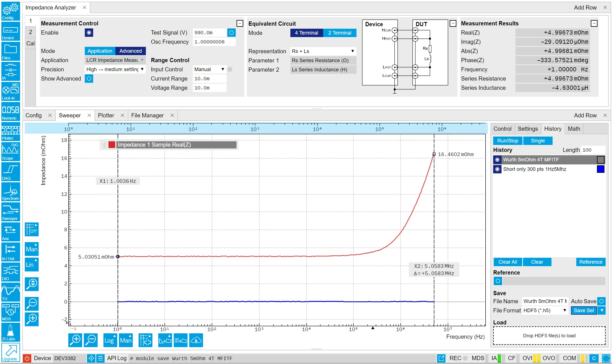612x364 pixels.
Task: Select 4 Terminal equivalent circuit mode
Action: click(307, 33)
